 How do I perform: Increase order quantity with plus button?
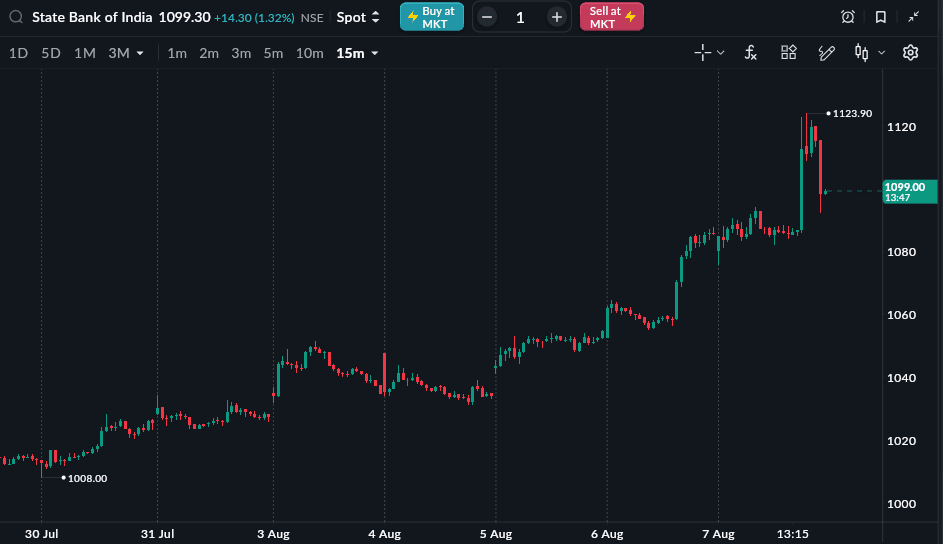pyautogui.click(x=557, y=17)
